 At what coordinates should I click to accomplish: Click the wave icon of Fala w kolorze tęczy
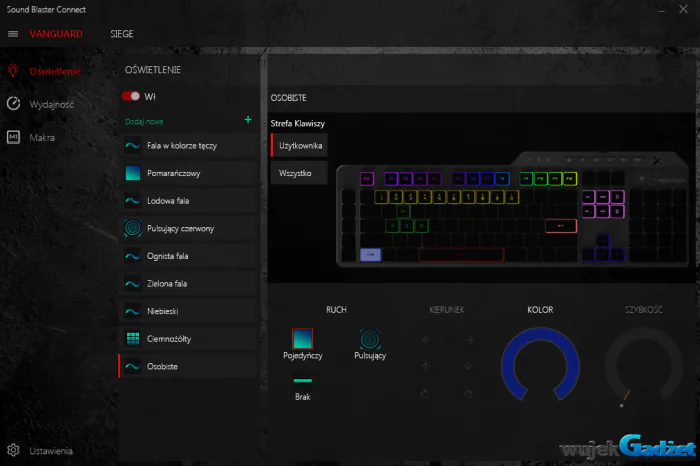(x=133, y=146)
